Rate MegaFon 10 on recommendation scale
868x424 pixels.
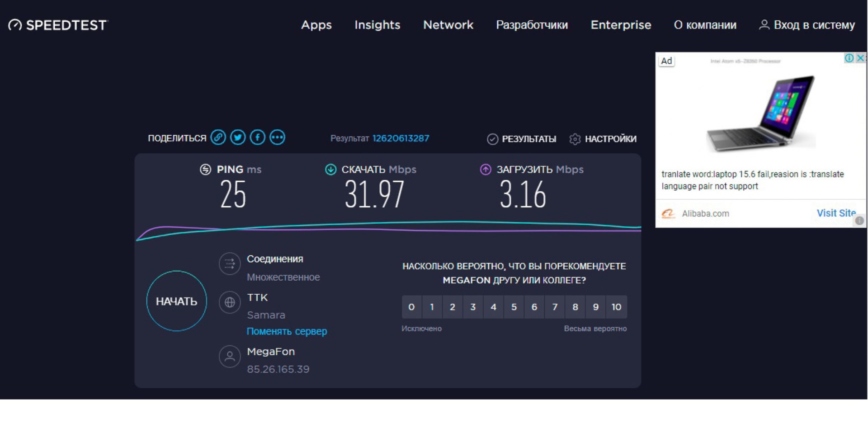[617, 307]
